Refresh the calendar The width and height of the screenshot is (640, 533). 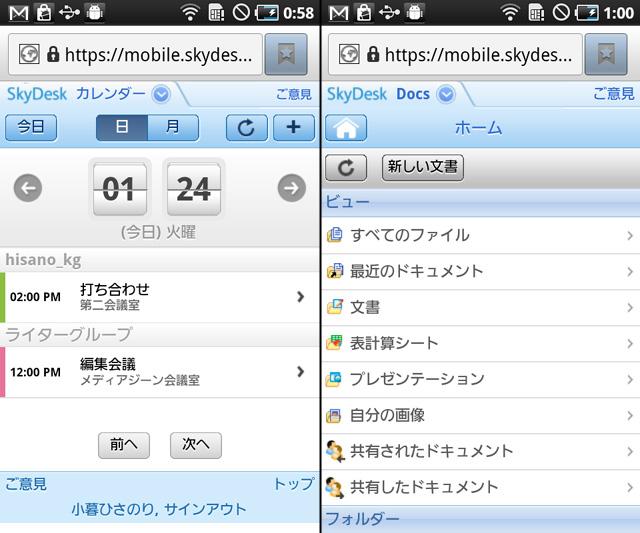point(247,127)
